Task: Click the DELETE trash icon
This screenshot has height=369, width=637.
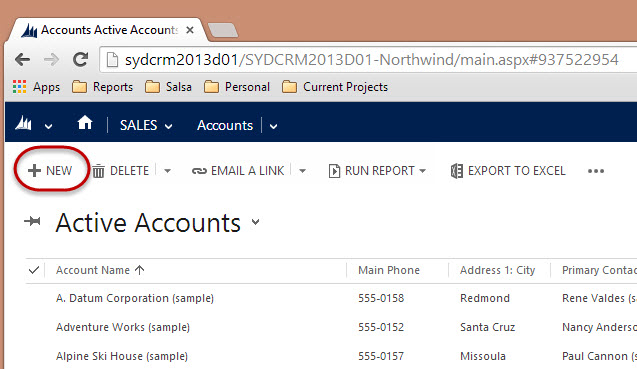Action: coord(98,171)
